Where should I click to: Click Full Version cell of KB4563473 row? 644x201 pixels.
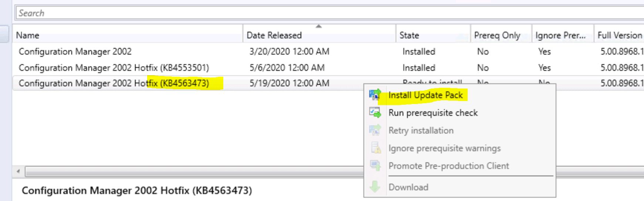pos(622,83)
